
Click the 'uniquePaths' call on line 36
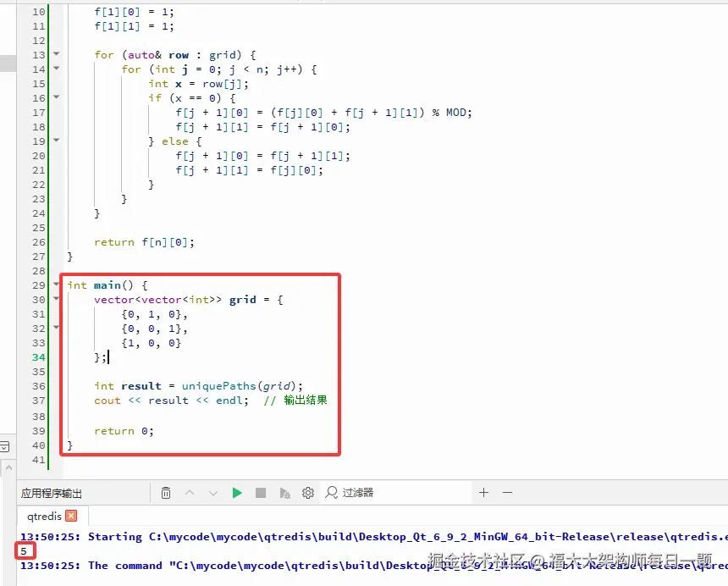(219, 386)
